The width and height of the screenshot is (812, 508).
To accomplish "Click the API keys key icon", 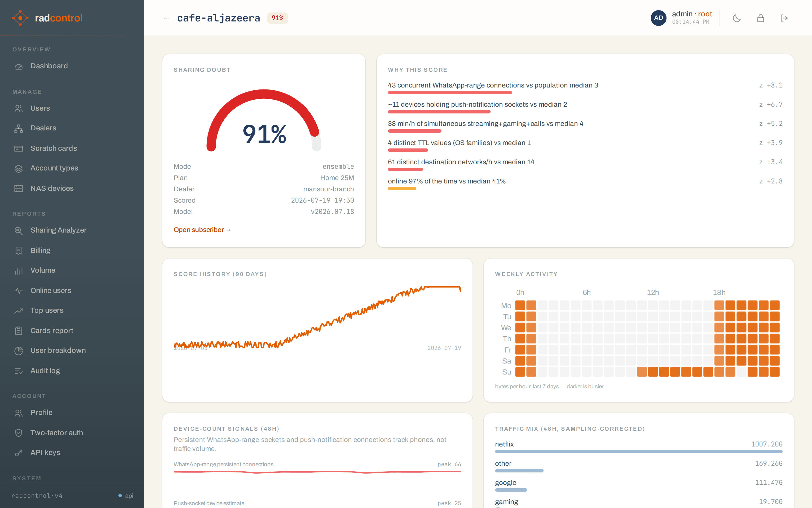I will [x=19, y=453].
